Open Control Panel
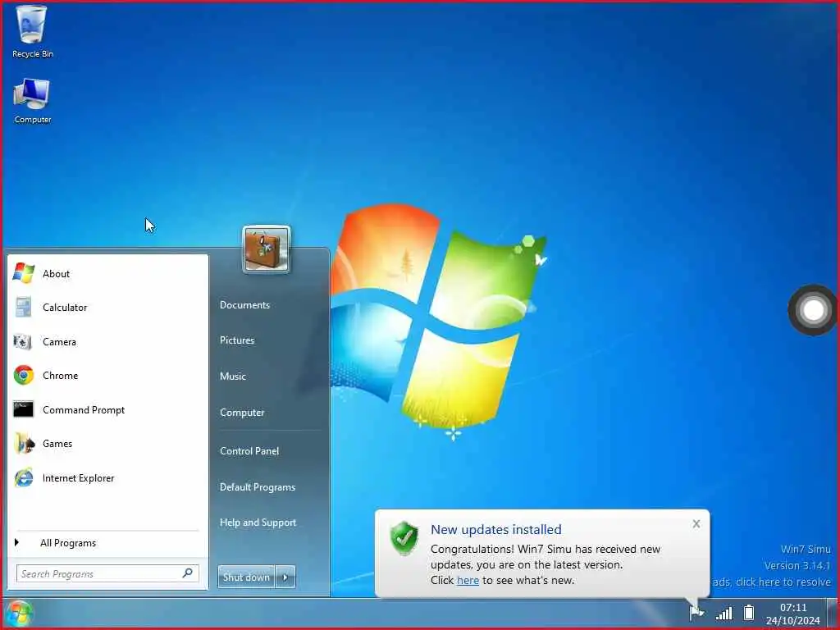840x630 pixels. coord(249,451)
